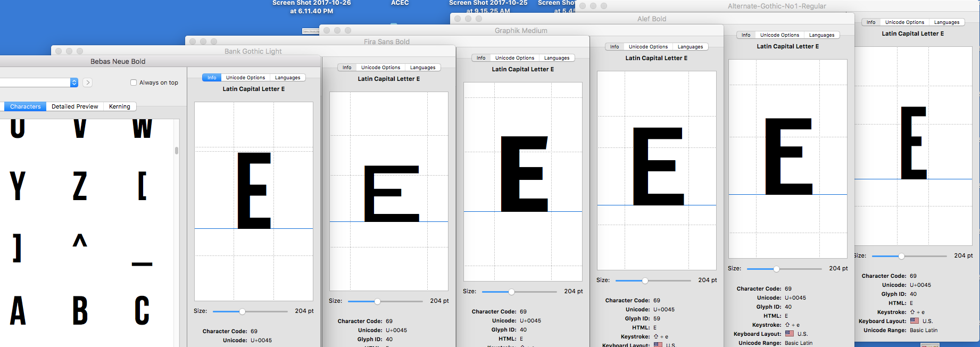Select the C glyph in the character grid
This screenshot has height=347, width=980.
point(142,310)
